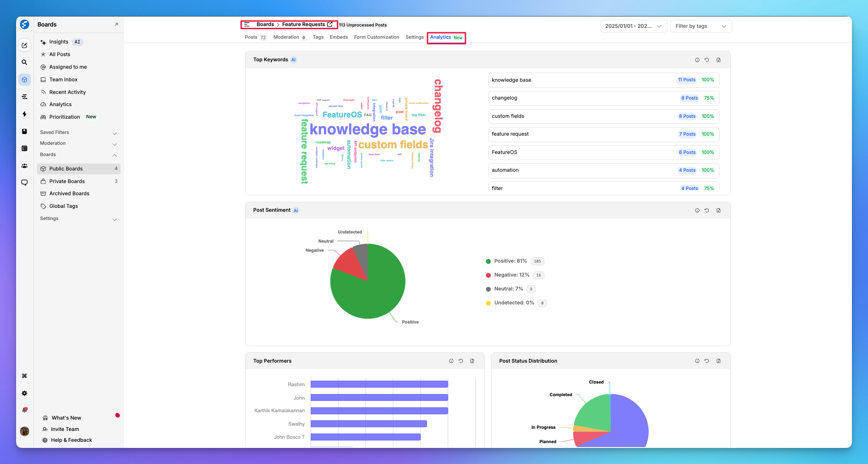Open the compose new post icon

pos(24,45)
